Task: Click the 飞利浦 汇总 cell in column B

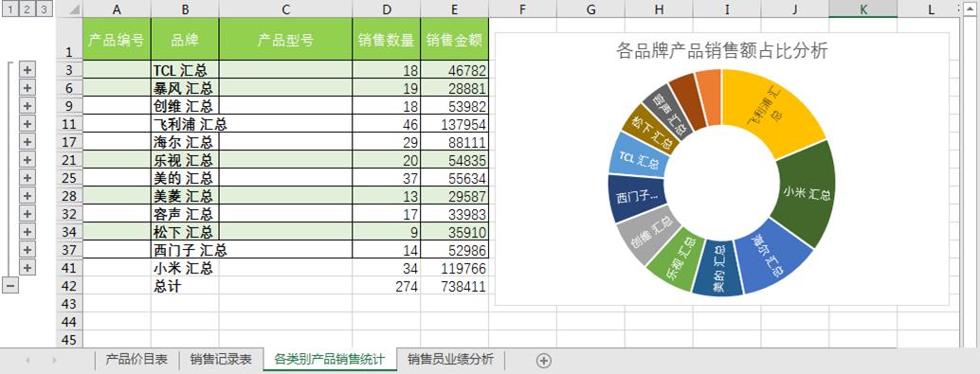Action: tap(185, 124)
